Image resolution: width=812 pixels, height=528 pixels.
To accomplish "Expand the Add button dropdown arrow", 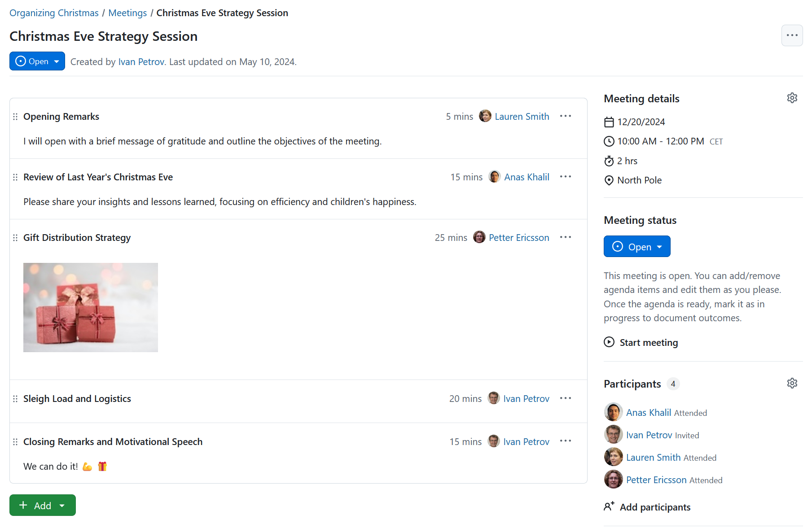I will click(x=62, y=505).
